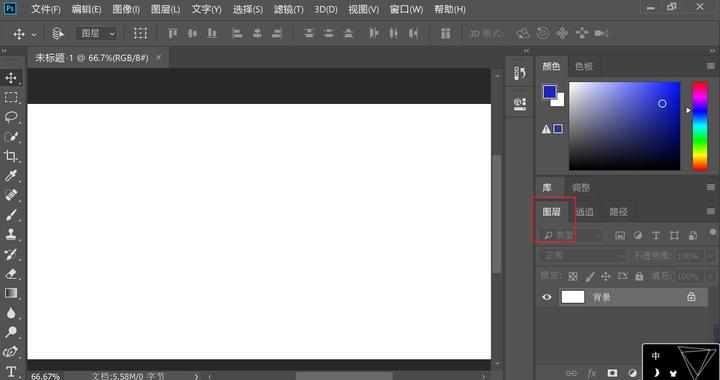Select the Rectangular Marquee tool
The image size is (720, 380).
11,97
